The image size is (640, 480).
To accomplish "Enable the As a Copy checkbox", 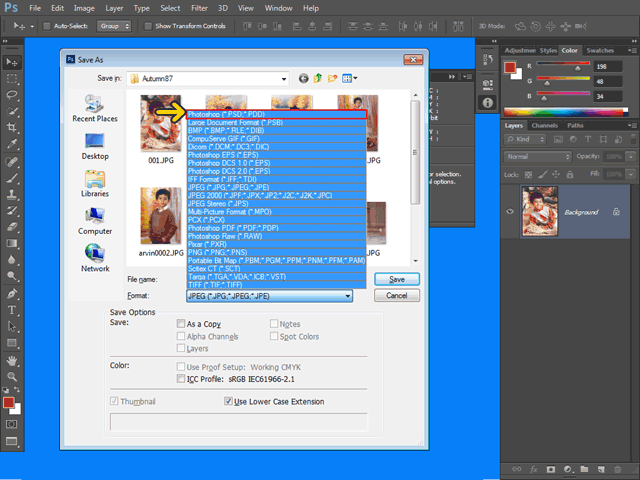I will [x=180, y=324].
